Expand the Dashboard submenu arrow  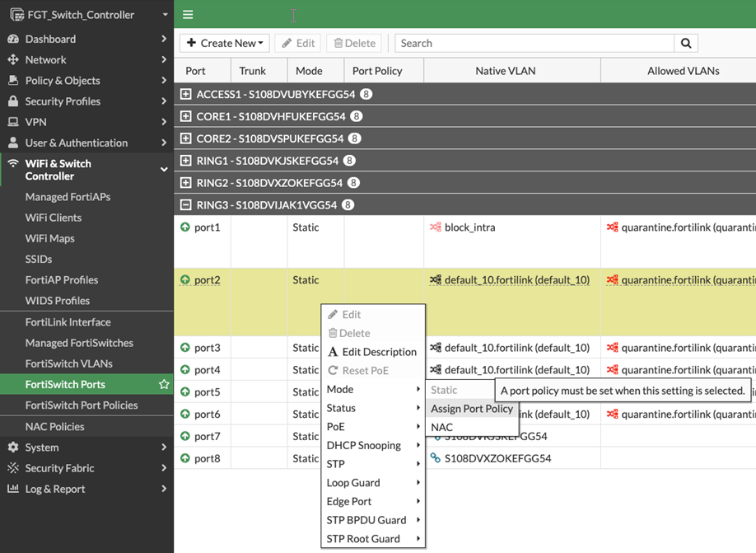pyautogui.click(x=164, y=39)
